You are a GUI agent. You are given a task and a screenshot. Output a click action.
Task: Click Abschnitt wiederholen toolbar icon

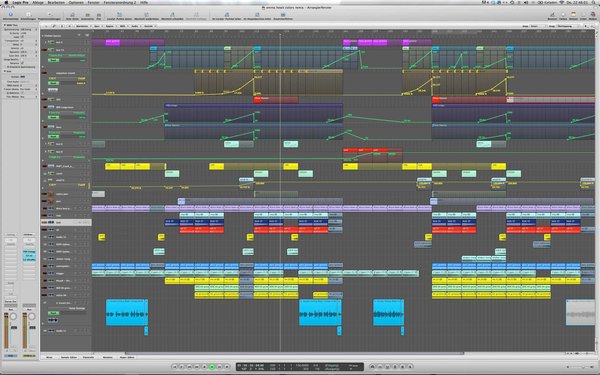(146, 16)
